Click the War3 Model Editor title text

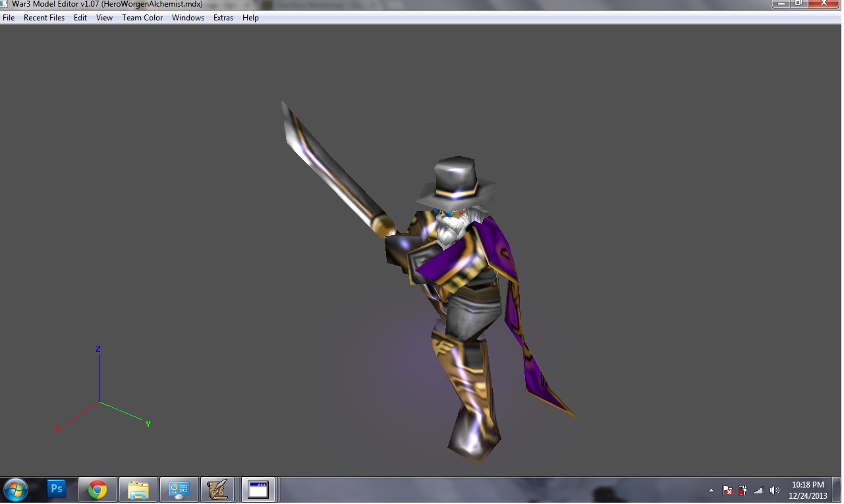[x=107, y=4]
